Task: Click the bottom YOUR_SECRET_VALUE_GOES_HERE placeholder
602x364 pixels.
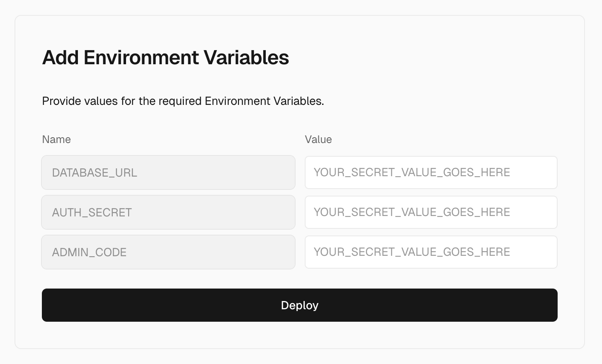Action: click(412, 252)
